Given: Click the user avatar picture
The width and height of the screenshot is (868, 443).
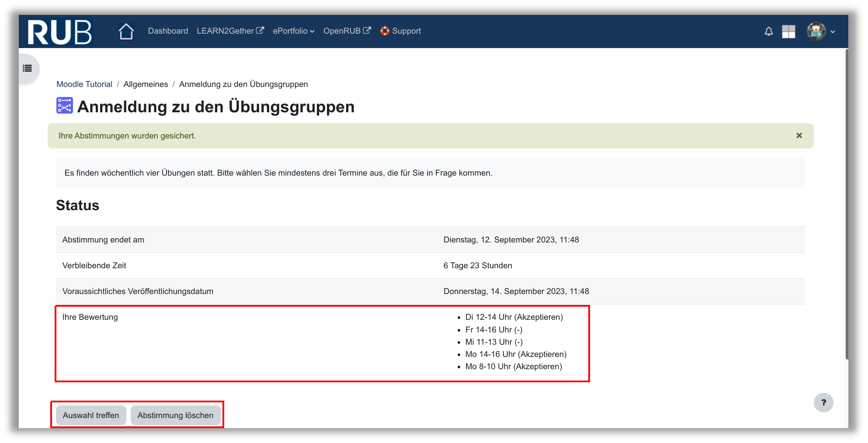Looking at the screenshot, I should coord(816,31).
